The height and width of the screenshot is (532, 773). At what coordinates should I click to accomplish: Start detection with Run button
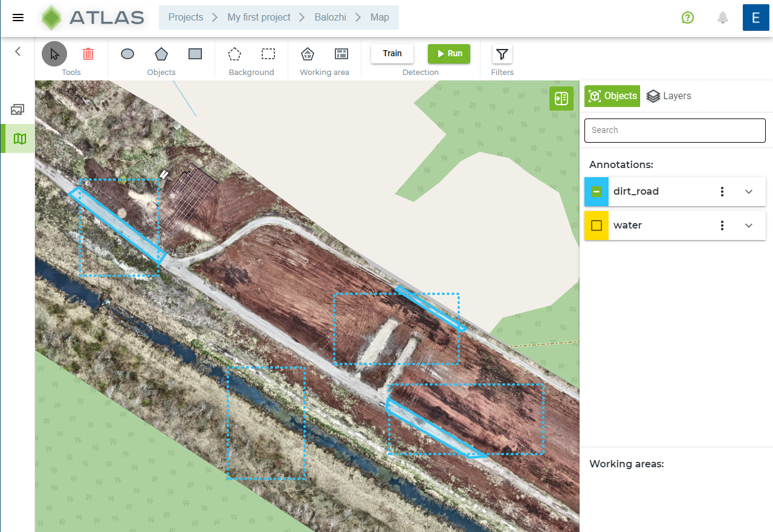(x=449, y=54)
